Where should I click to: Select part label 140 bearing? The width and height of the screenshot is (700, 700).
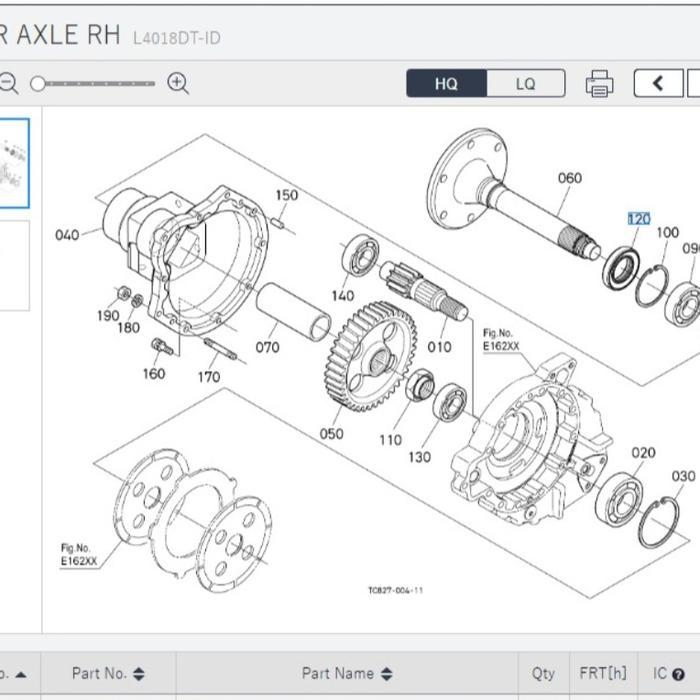[x=343, y=296]
